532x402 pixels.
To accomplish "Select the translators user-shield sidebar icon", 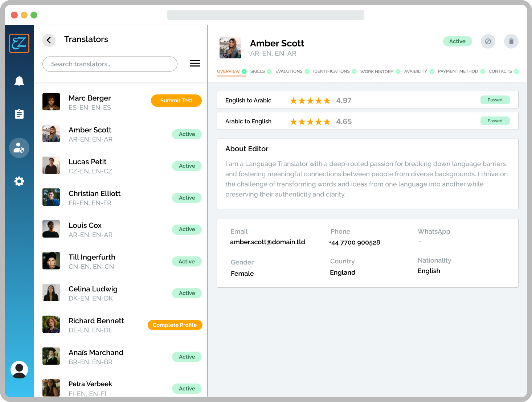I will (x=19, y=148).
